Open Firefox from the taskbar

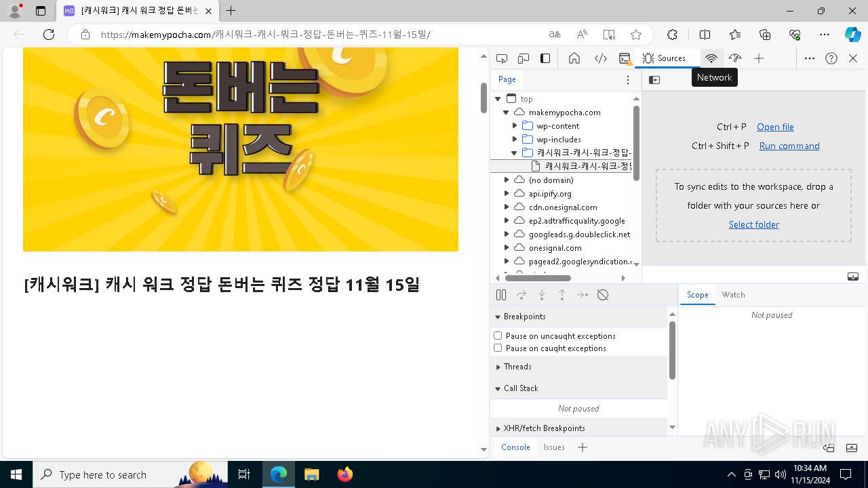coord(345,474)
